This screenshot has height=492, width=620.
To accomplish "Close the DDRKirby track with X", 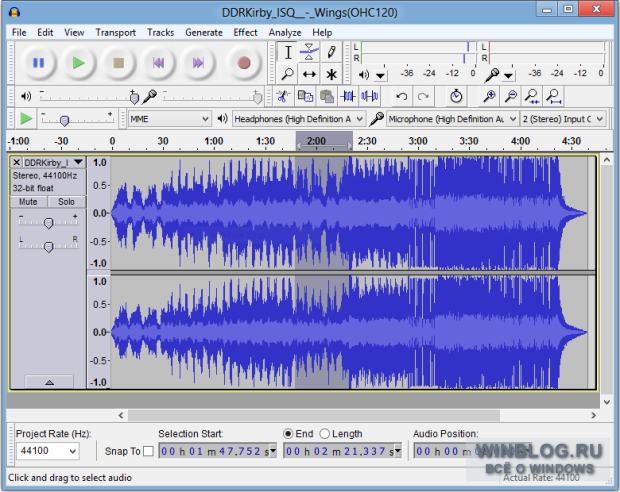I will (16, 162).
